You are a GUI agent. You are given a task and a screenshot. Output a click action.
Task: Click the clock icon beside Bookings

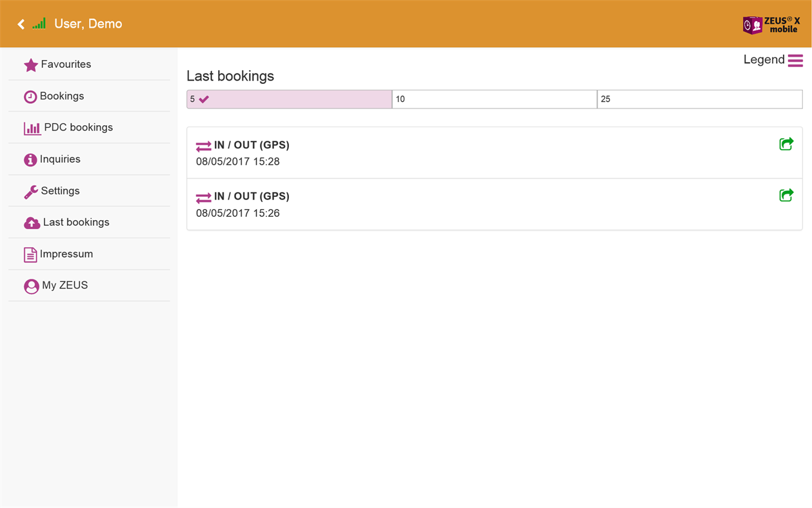[30, 97]
